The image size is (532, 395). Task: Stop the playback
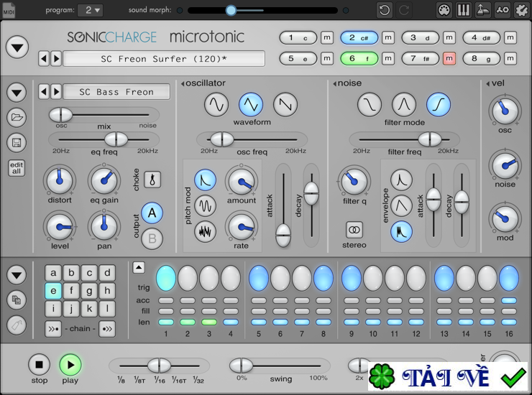click(x=39, y=365)
